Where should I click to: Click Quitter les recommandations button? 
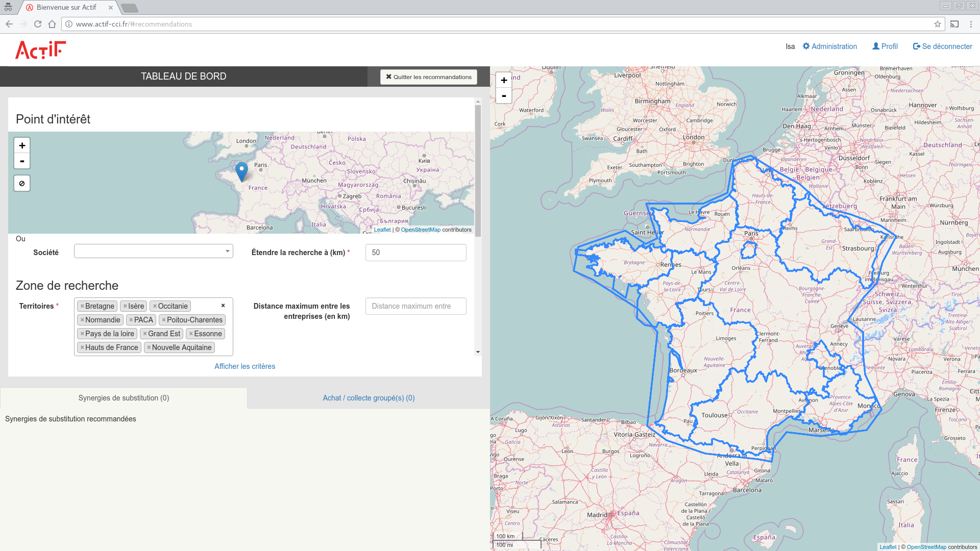pos(429,77)
